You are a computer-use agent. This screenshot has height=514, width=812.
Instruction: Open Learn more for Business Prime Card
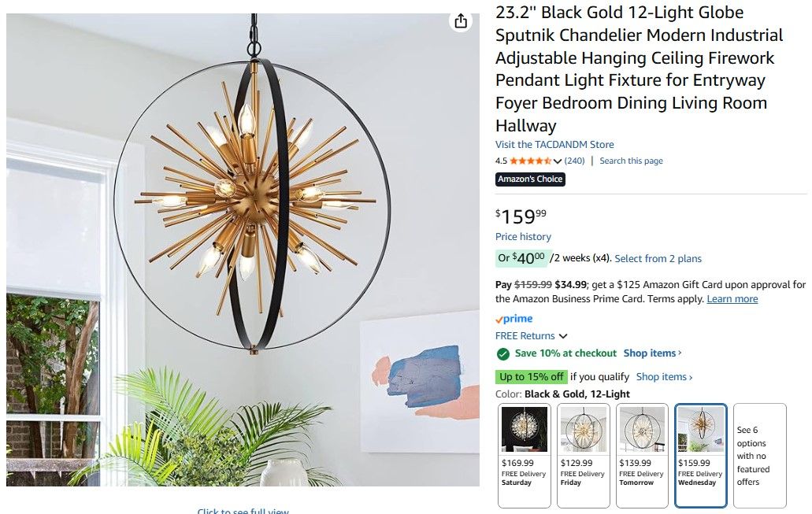tap(732, 298)
